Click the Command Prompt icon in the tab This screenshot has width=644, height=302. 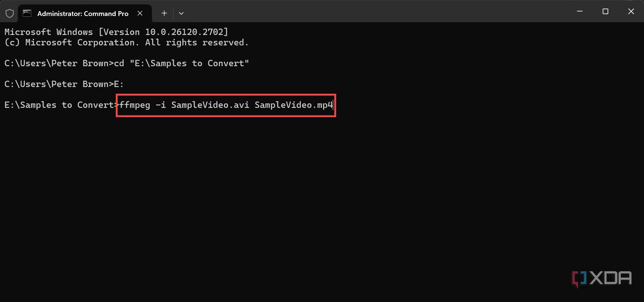click(27, 13)
